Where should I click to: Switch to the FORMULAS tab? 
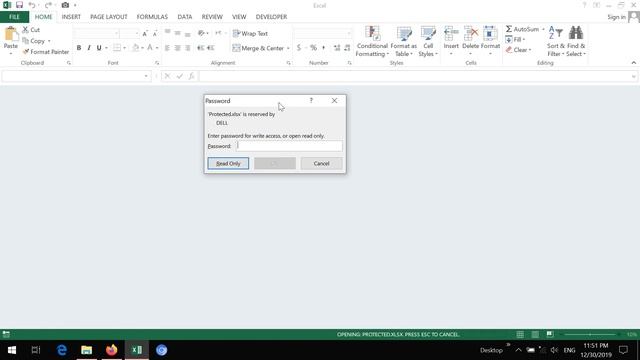pyautogui.click(x=152, y=17)
